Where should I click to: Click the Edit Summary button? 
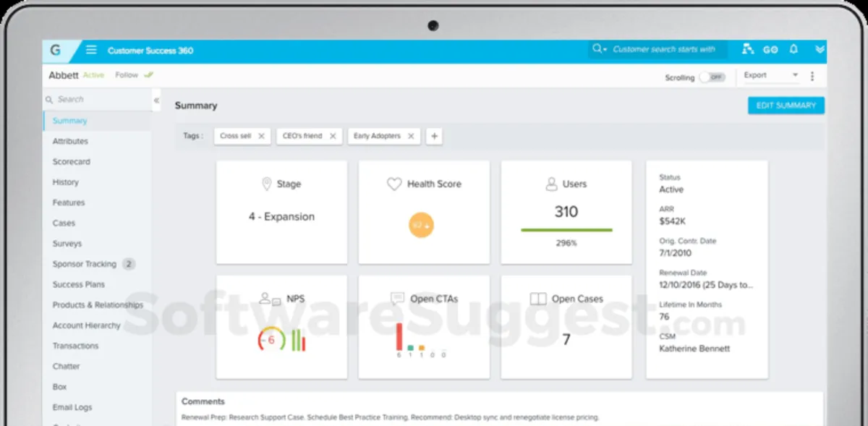tap(786, 106)
